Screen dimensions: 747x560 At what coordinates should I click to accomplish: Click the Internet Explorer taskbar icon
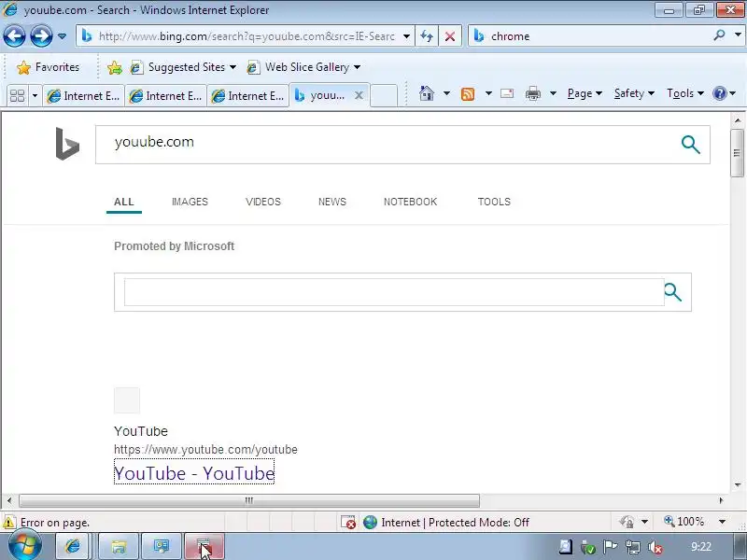coord(73,546)
